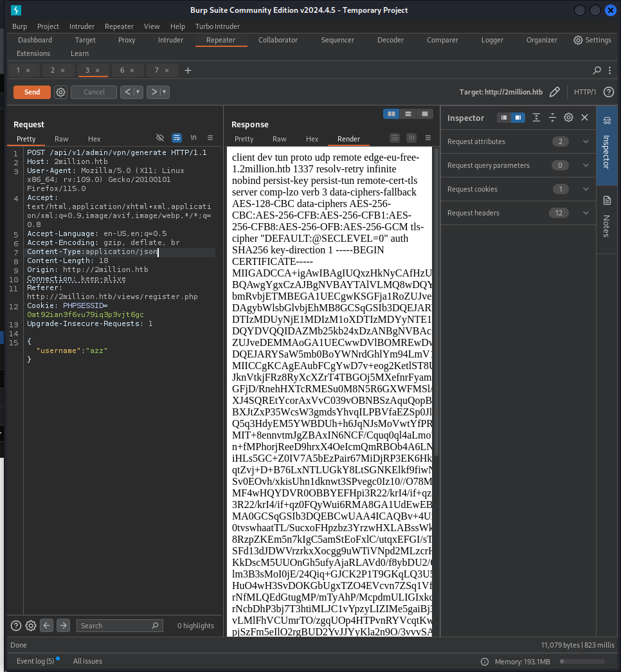Edit the target with the pencil icon

click(555, 92)
